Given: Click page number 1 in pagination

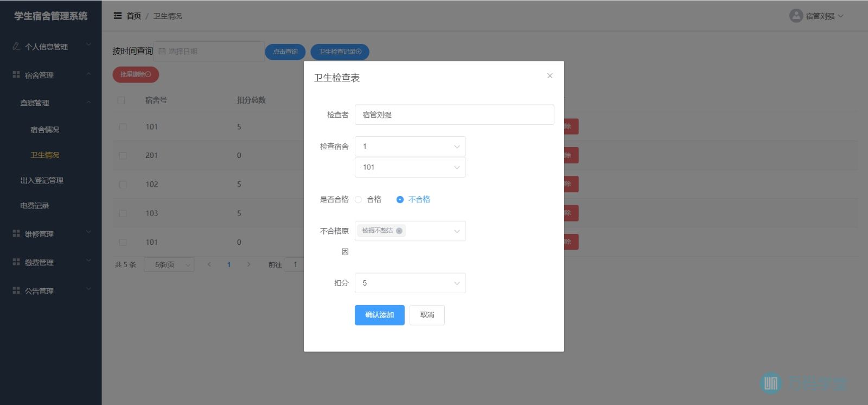Looking at the screenshot, I should [x=229, y=264].
